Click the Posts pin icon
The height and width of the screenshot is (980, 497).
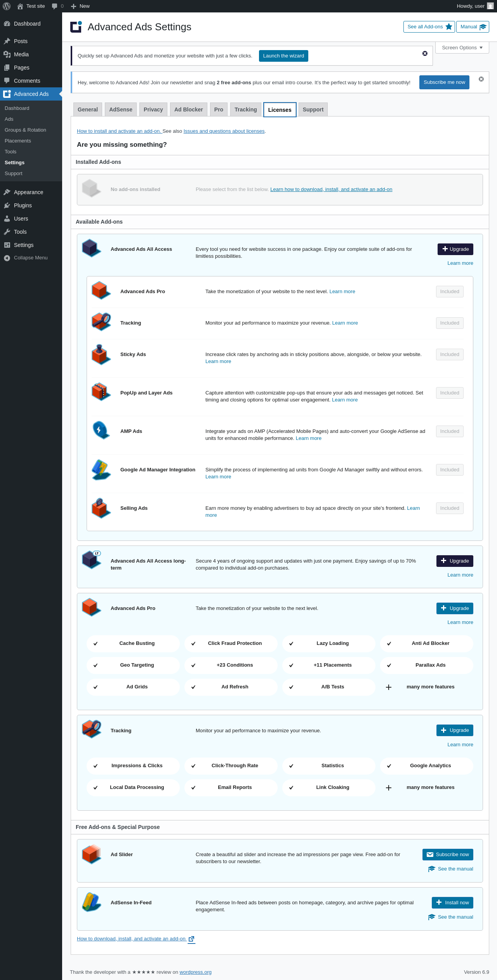coord(7,41)
